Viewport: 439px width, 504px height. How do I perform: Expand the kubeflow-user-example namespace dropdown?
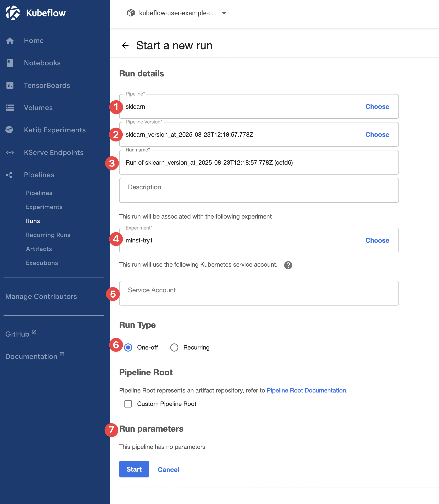click(224, 13)
